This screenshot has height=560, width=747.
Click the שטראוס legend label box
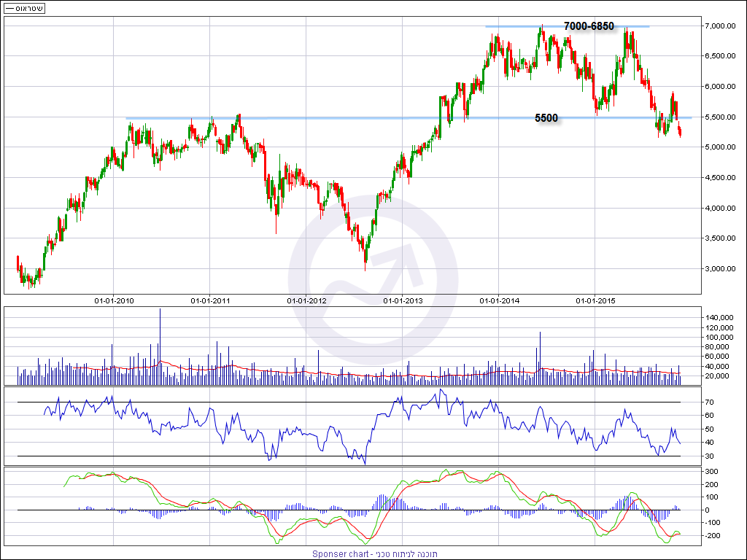[23, 9]
